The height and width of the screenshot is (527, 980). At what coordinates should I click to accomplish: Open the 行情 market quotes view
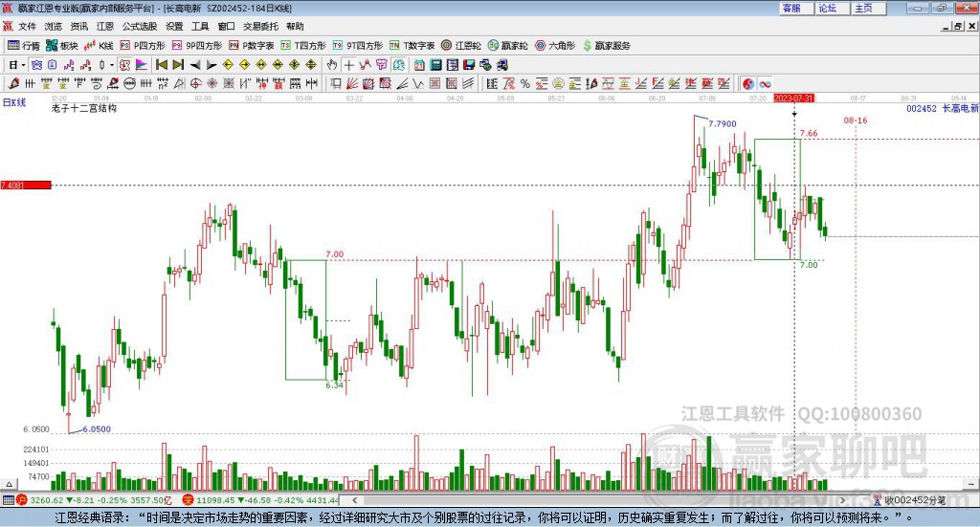(24, 46)
